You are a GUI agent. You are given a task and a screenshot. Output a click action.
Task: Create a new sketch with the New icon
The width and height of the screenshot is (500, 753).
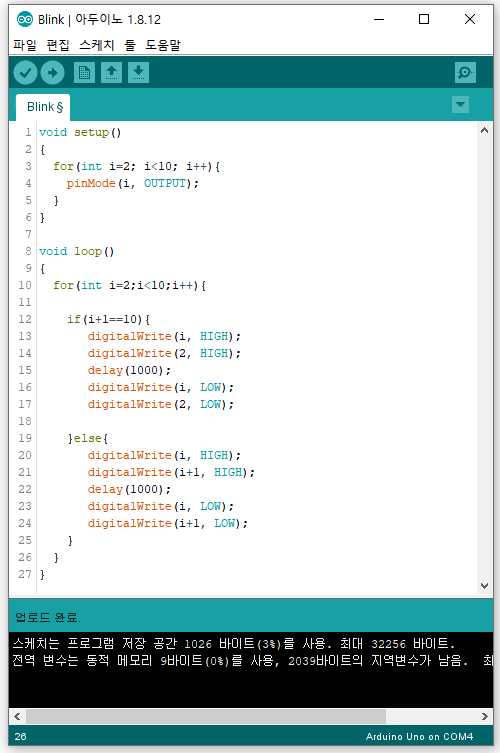pos(85,73)
